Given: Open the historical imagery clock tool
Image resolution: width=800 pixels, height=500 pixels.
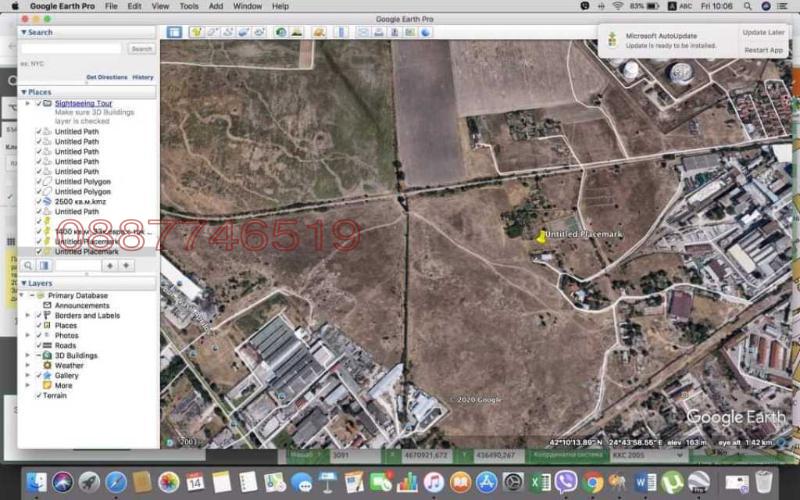Looking at the screenshot, I should click(281, 32).
